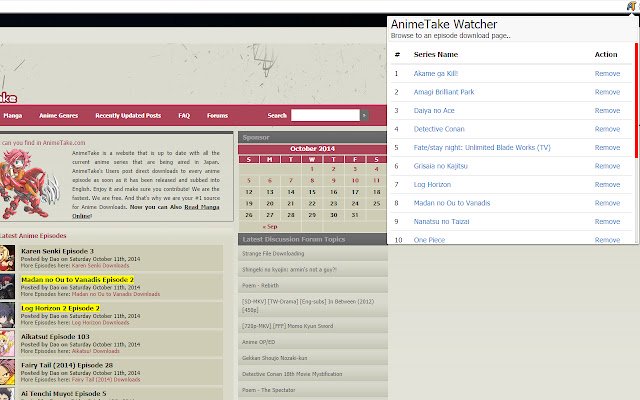Open the Madan no Ou to Vanadis thumbnail
The image size is (640, 400).
[x=7, y=287]
